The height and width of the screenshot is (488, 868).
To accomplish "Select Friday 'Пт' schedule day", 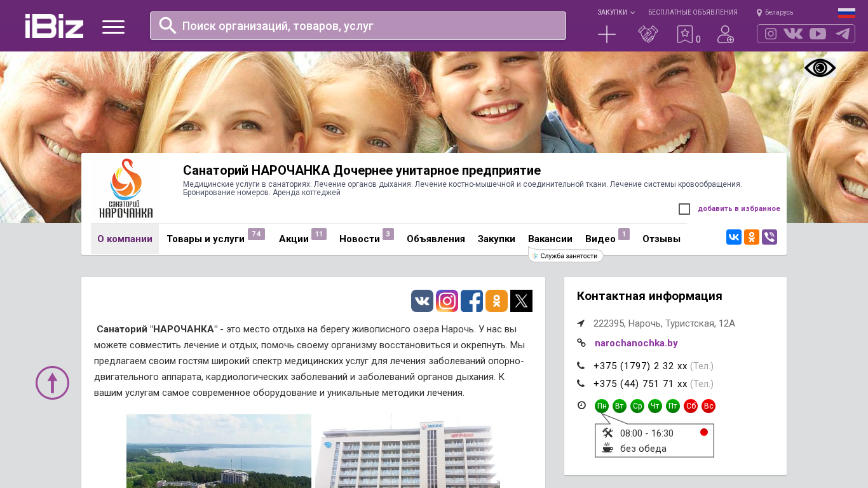I will click(x=673, y=406).
